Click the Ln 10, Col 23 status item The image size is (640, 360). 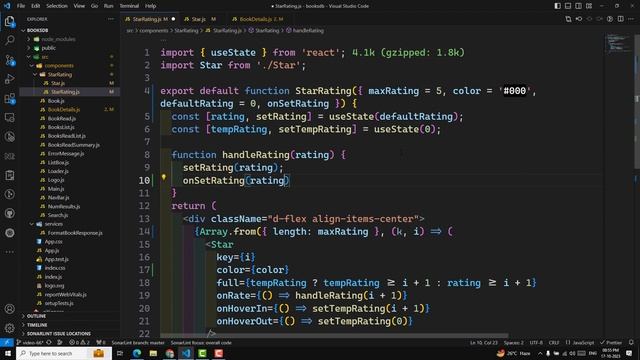[x=484, y=342]
